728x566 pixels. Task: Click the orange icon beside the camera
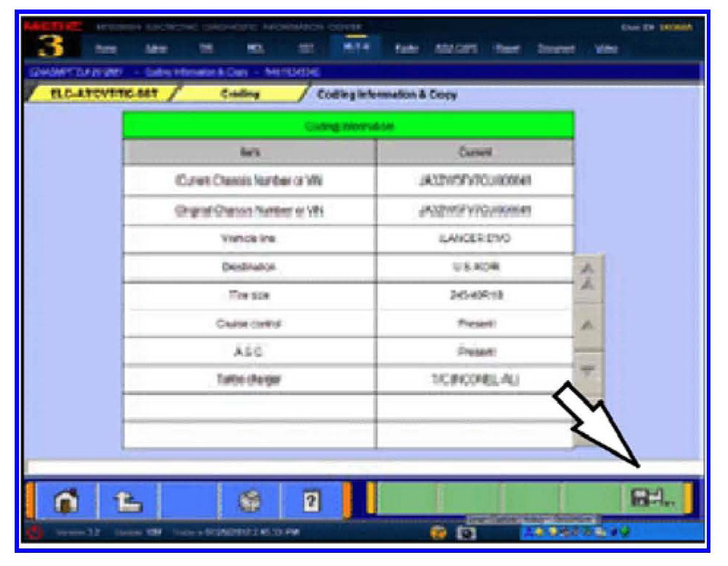click(x=440, y=533)
